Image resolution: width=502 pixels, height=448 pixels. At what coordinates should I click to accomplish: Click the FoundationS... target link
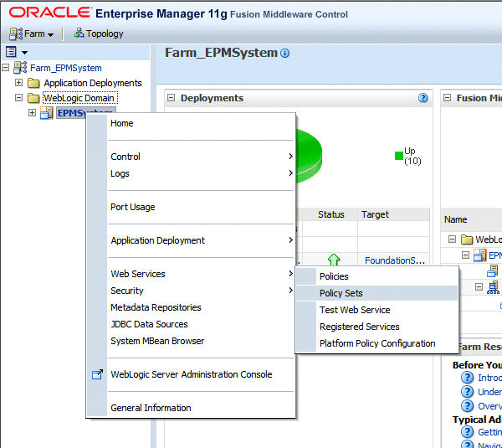coord(394,260)
